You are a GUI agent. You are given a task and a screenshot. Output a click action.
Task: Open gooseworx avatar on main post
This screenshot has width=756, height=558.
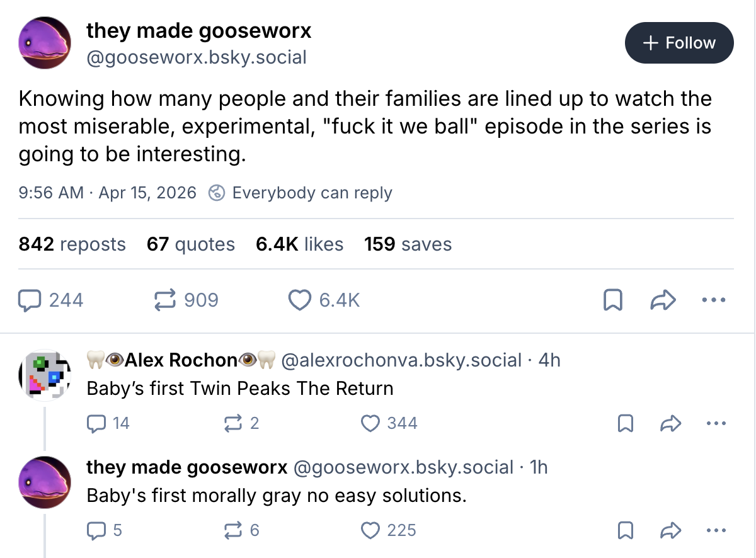pyautogui.click(x=45, y=43)
